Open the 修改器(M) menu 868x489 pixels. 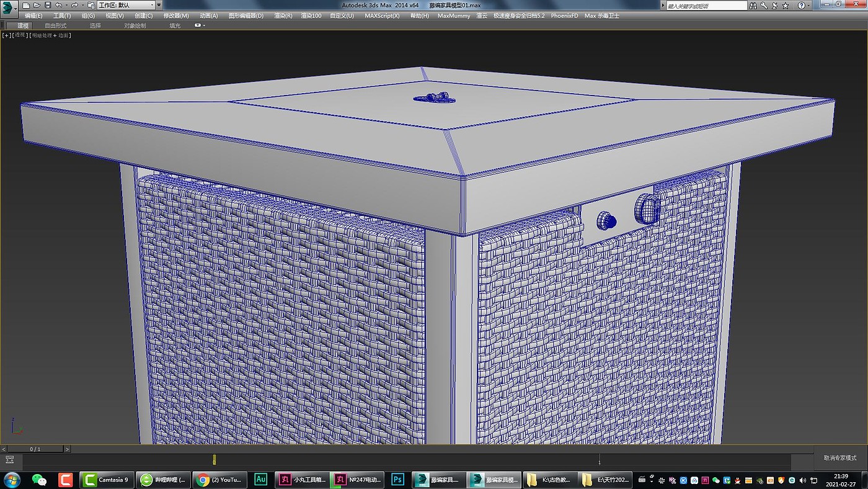point(176,16)
